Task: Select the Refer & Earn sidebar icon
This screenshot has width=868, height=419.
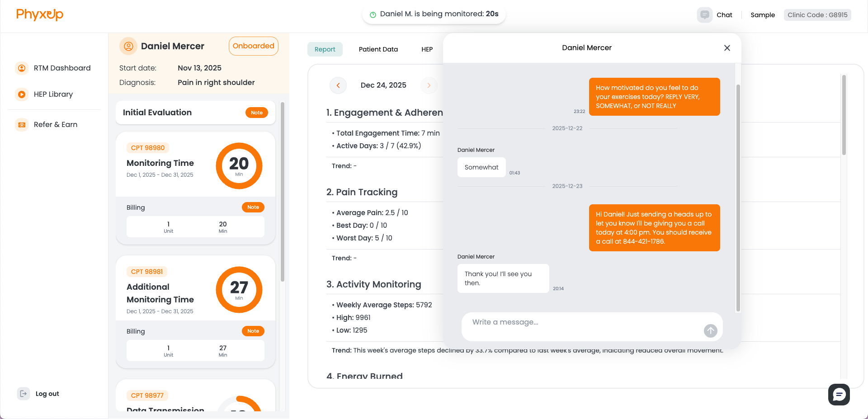Action: 22,124
